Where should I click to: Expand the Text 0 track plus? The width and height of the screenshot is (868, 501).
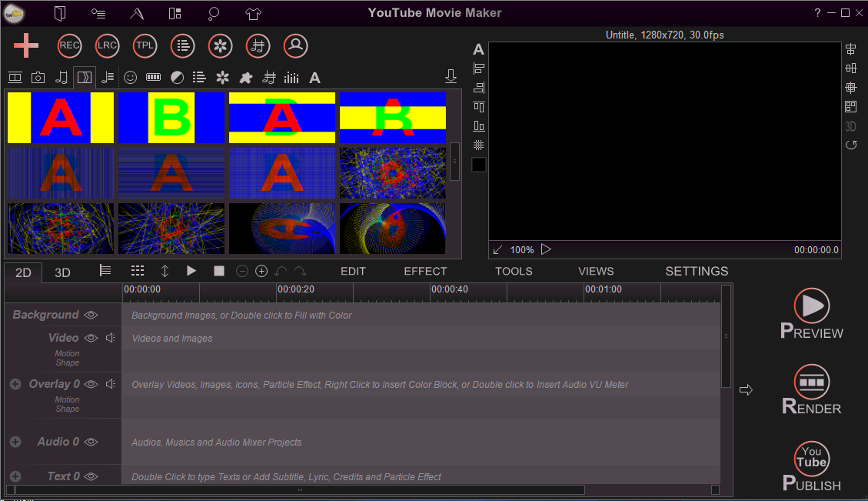[15, 476]
